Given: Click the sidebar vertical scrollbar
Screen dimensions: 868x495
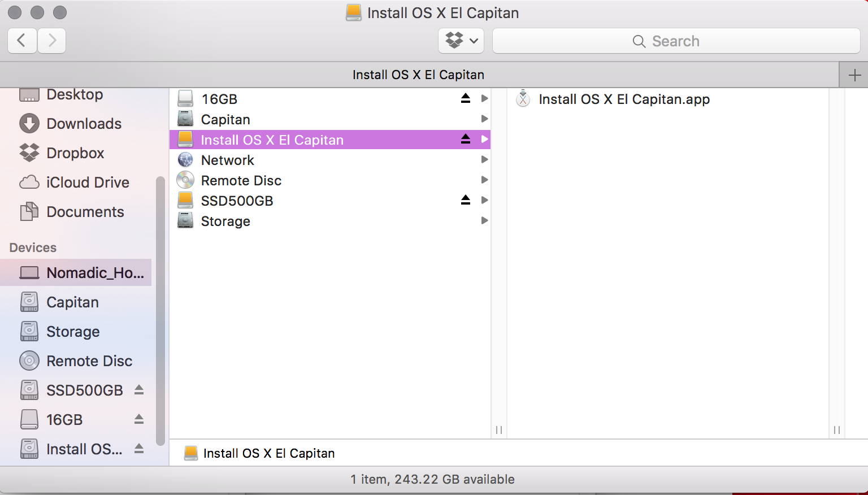Looking at the screenshot, I should tap(160, 311).
